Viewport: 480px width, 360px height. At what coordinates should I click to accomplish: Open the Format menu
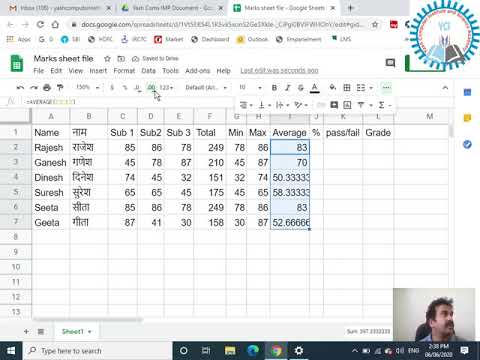[x=124, y=71]
